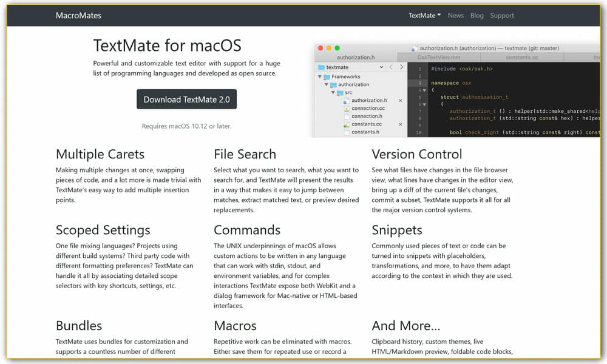The image size is (607, 364).
Task: Close constants.cc using its × icon
Action: click(x=401, y=124)
